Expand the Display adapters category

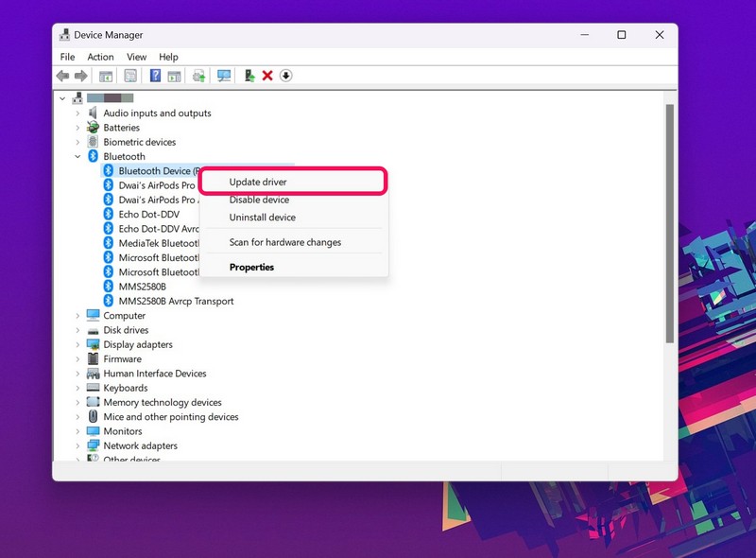[x=77, y=344]
